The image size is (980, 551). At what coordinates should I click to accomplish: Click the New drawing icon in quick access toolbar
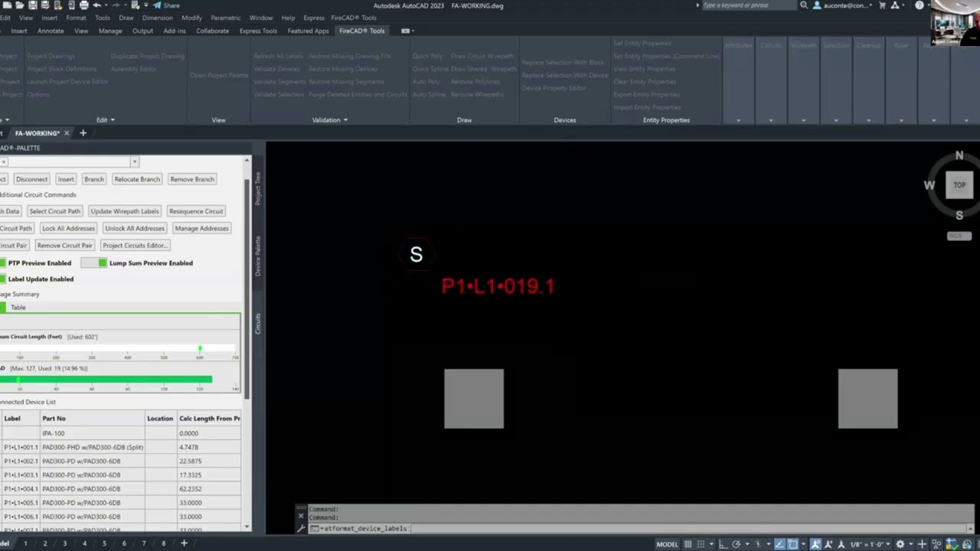click(7, 5)
